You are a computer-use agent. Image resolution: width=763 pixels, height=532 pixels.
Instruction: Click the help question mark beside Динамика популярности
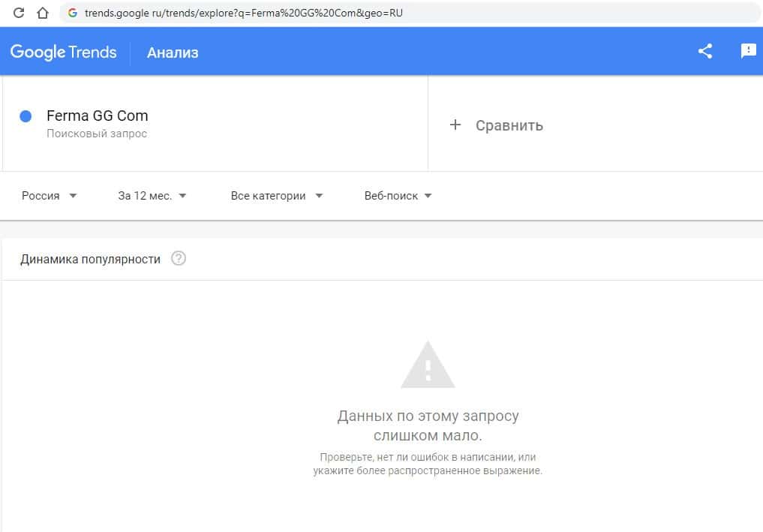(178, 259)
